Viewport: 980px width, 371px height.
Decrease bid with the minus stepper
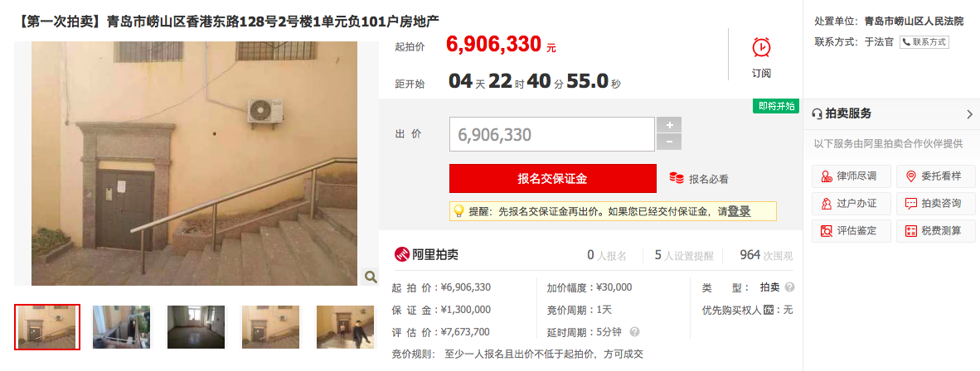point(669,142)
